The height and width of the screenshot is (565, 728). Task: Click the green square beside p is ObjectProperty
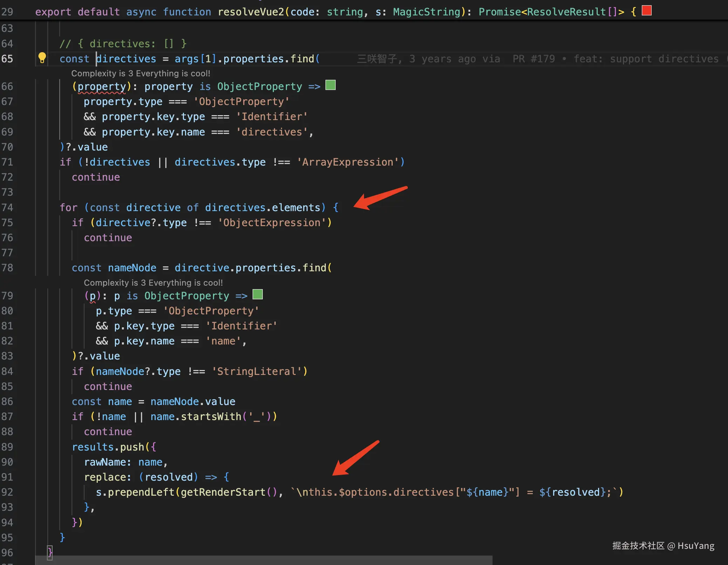point(257,295)
